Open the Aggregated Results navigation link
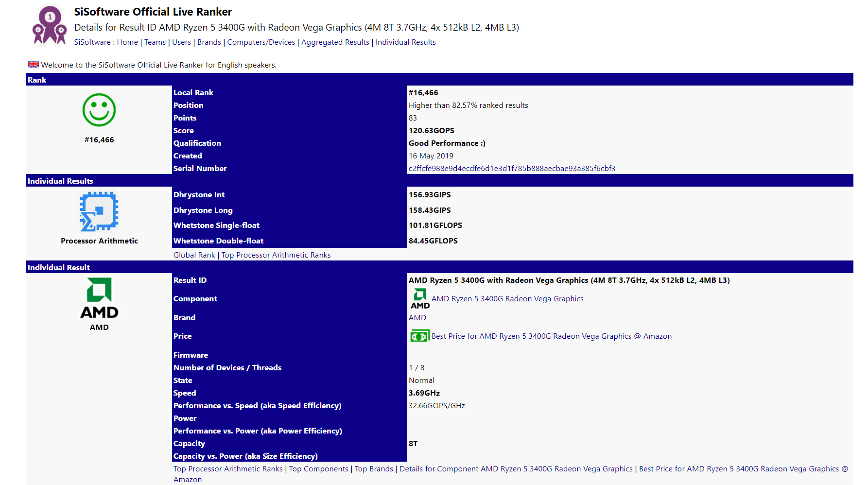The height and width of the screenshot is (485, 868). coord(335,42)
